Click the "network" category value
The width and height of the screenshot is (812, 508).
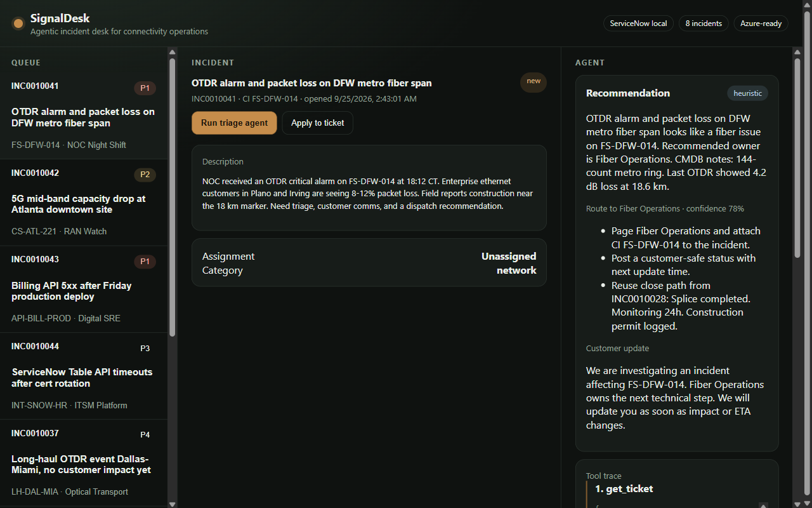[516, 271]
